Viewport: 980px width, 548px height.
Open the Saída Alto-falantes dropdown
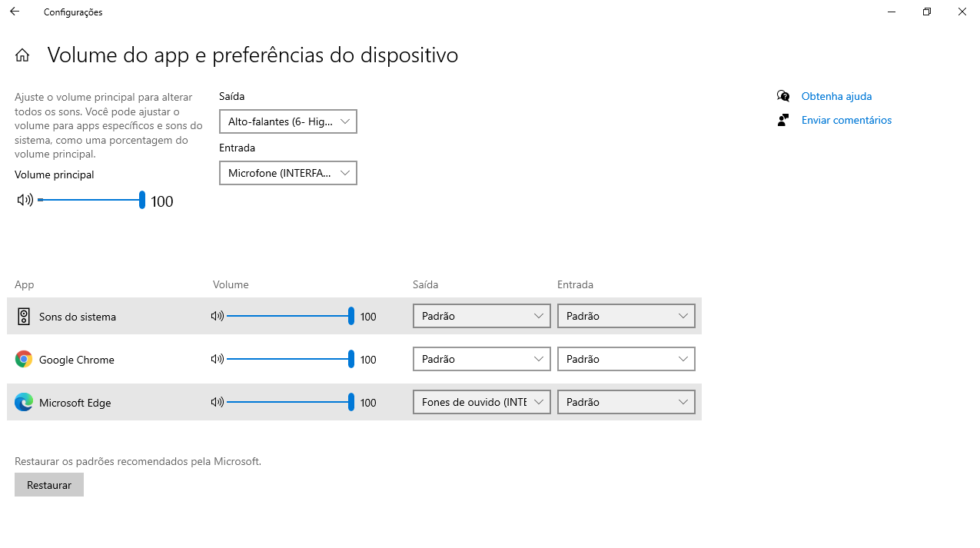tap(288, 121)
